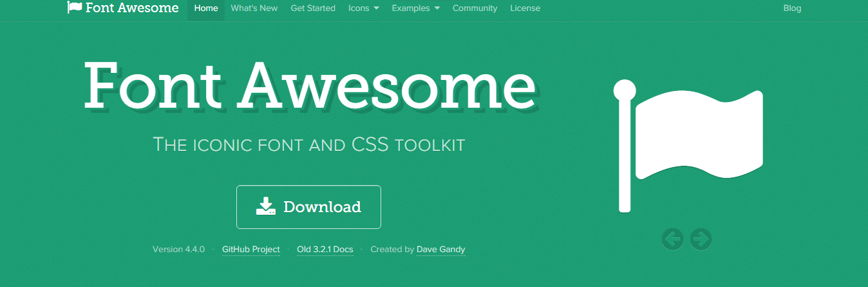Viewport: 868px width, 287px height.
Task: Expand the Examples dropdown menu
Action: [416, 8]
